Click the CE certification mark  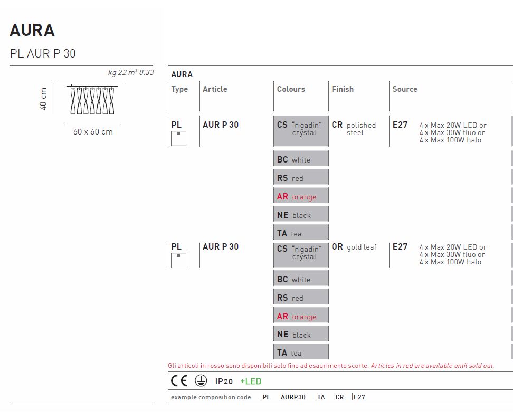[x=179, y=381]
